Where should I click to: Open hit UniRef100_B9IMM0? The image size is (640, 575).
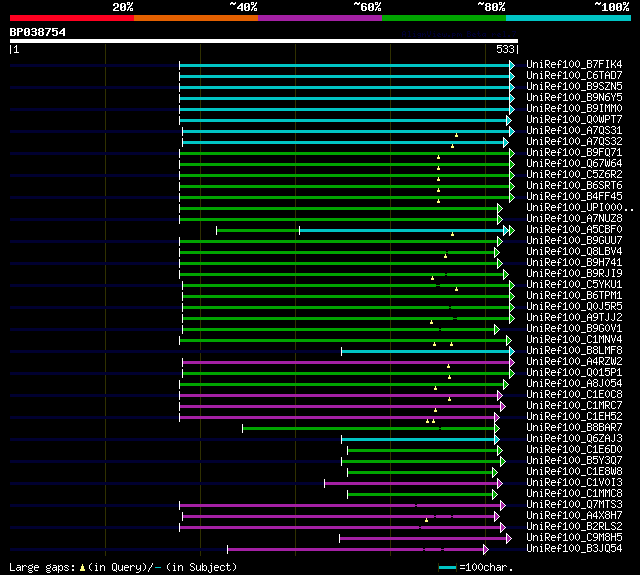pyautogui.click(x=574, y=109)
